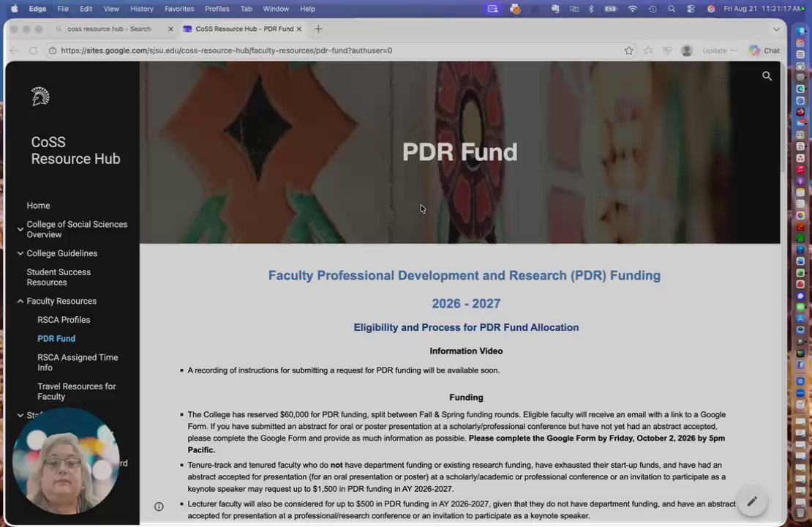
Task: Click the address bar URL field
Action: 226,51
